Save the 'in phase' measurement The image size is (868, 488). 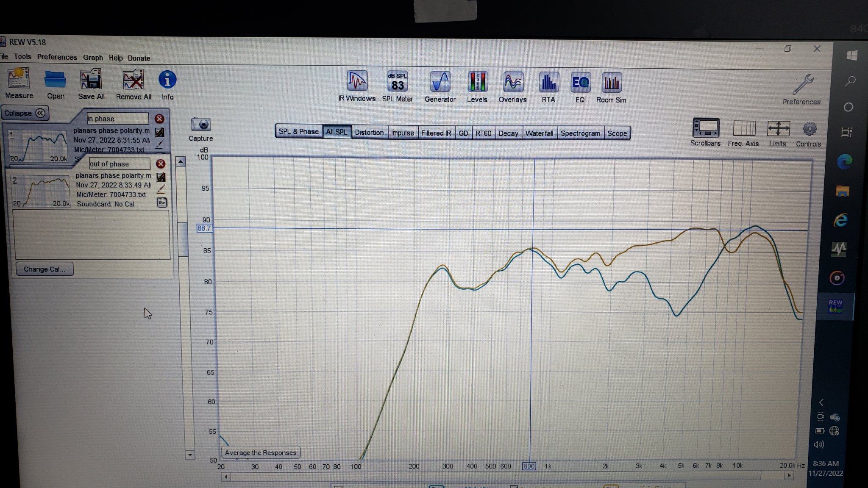(160, 132)
